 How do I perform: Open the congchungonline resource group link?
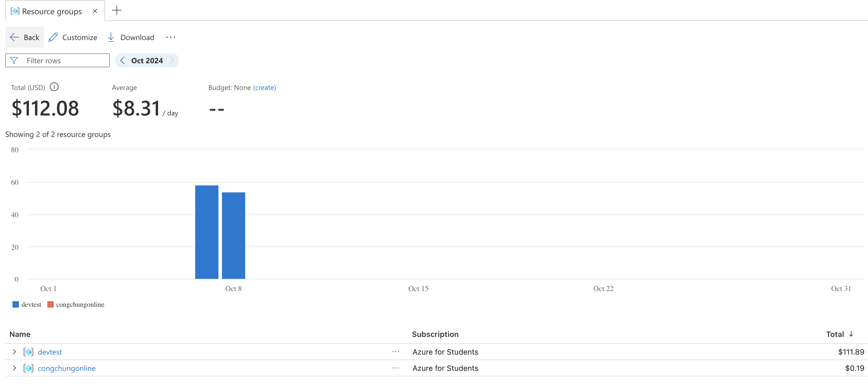tap(67, 368)
